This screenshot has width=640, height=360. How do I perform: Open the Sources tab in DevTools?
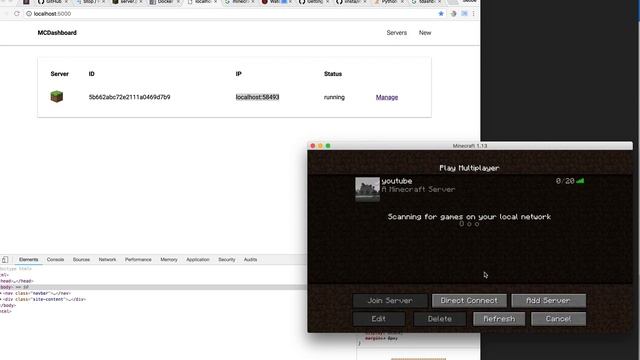(81, 260)
